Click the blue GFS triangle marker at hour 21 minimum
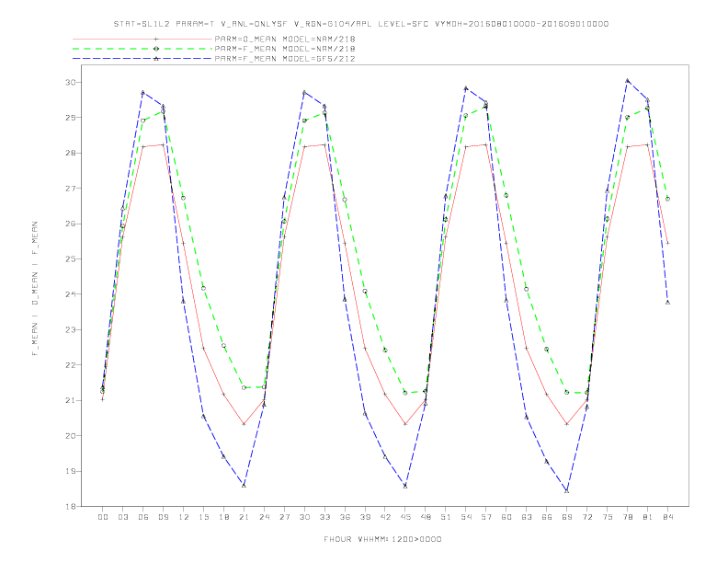 244,485
